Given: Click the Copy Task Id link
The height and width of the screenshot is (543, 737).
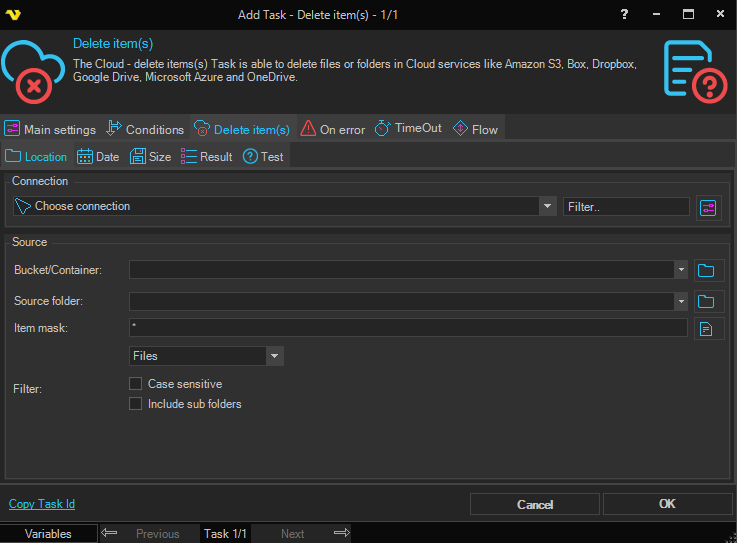Looking at the screenshot, I should click(42, 504).
